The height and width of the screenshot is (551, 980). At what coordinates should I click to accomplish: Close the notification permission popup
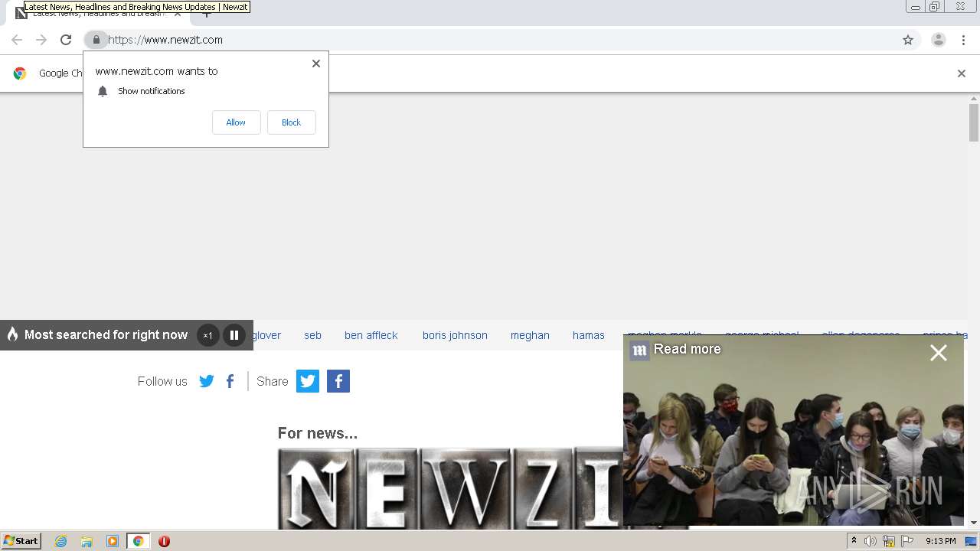pyautogui.click(x=316, y=64)
